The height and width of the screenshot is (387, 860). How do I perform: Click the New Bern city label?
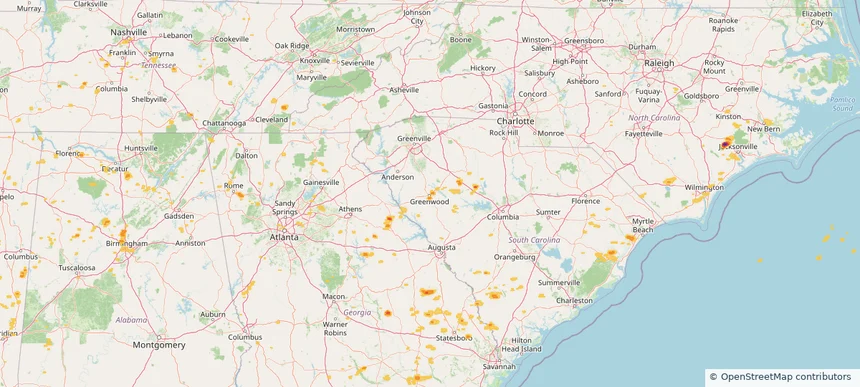click(763, 129)
